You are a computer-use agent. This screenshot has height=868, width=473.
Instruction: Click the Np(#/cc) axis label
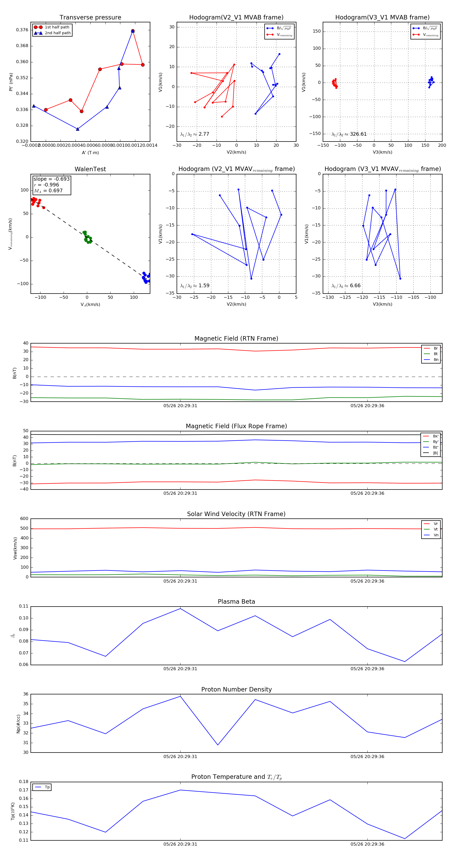click(18, 724)
